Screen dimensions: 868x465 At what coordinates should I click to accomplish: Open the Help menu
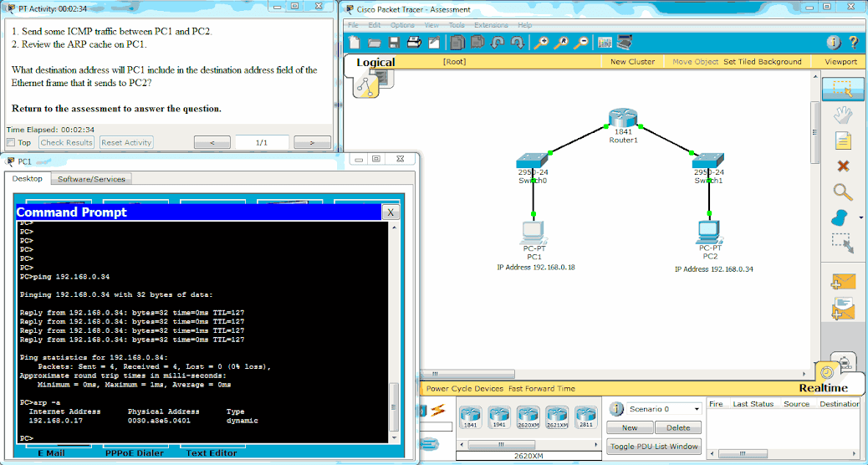click(525, 25)
